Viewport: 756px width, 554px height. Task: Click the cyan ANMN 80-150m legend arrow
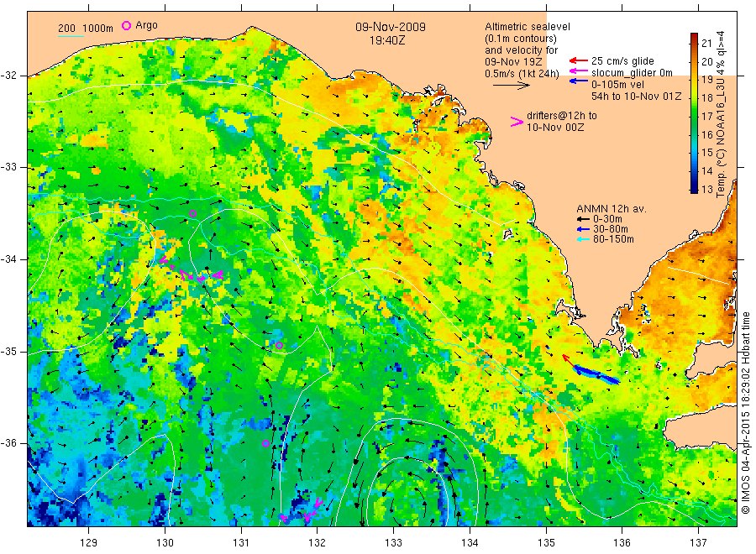coord(584,239)
